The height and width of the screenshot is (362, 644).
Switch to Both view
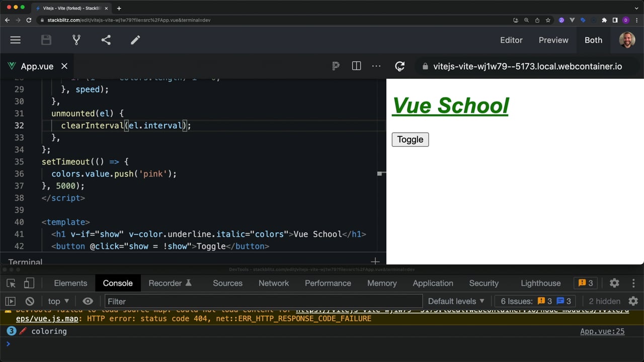point(593,40)
